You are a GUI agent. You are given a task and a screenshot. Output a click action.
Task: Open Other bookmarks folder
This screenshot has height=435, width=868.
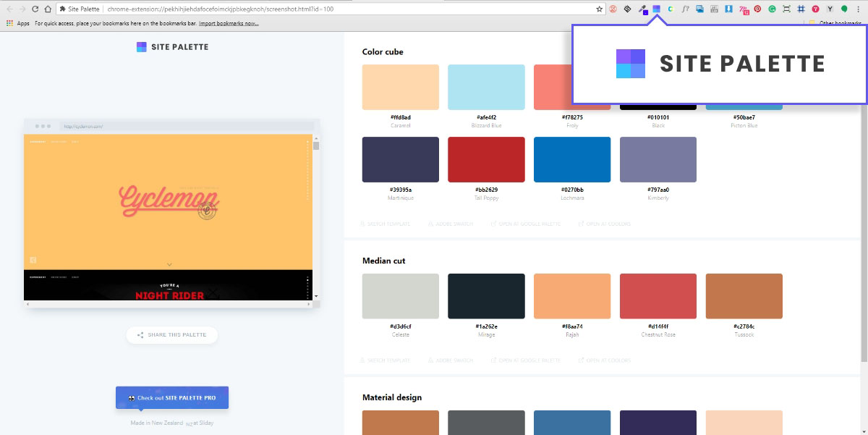click(835, 23)
